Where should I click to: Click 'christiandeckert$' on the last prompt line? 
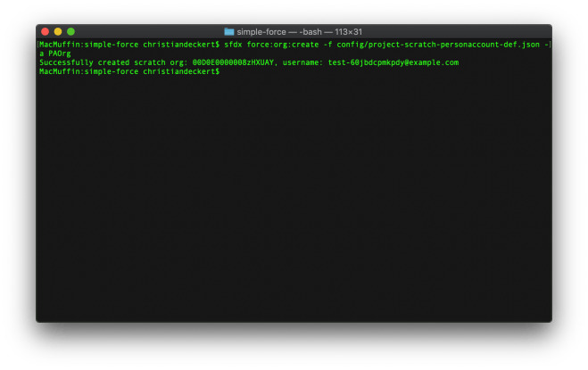(180, 71)
